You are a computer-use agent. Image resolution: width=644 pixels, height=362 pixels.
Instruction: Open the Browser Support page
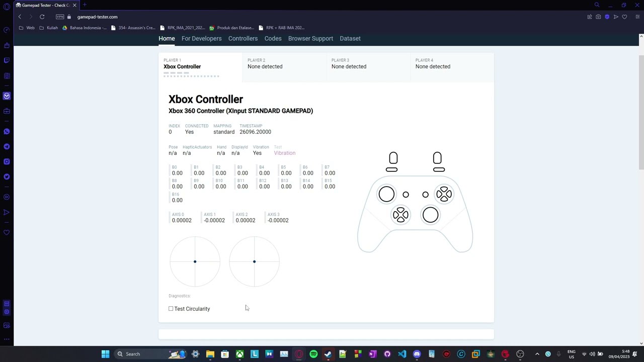[310, 38]
